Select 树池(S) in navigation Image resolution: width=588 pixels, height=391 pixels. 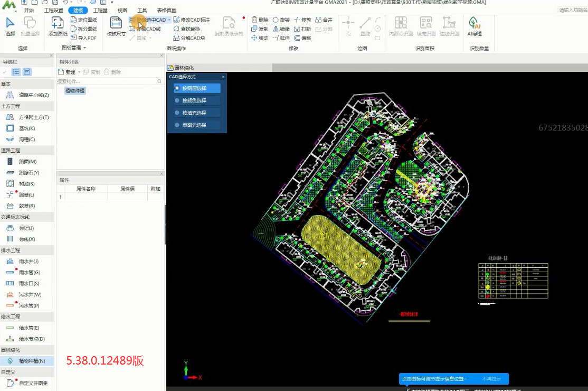click(27, 184)
